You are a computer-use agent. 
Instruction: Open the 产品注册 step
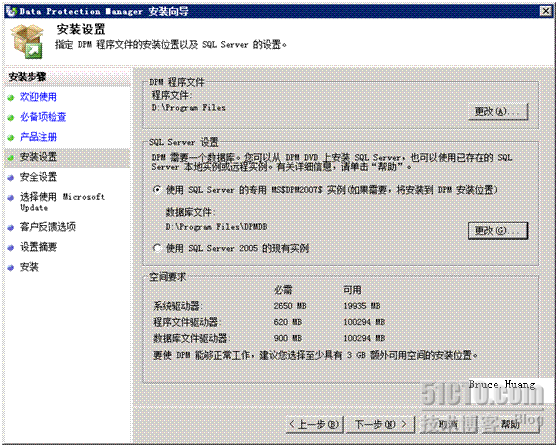[38, 137]
